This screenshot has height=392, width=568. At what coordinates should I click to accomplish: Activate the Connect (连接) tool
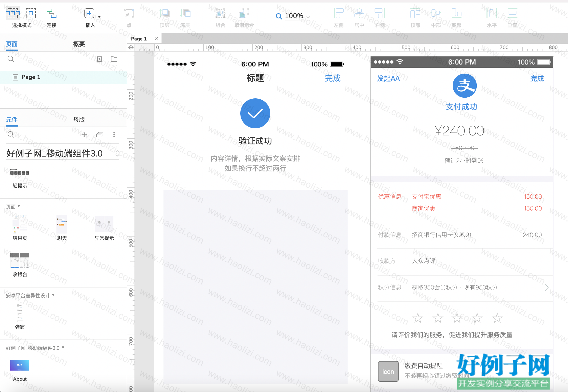point(52,13)
